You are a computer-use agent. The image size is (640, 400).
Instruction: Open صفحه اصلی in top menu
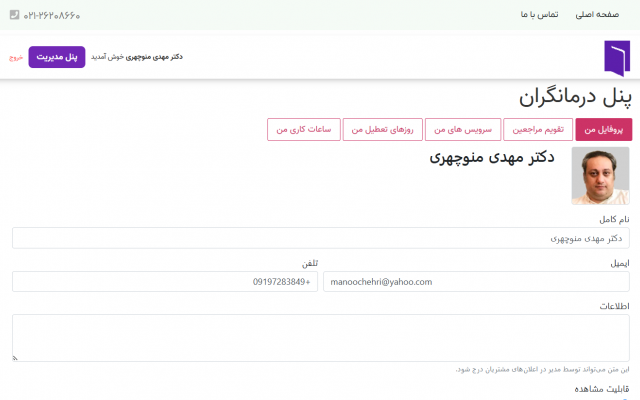[x=597, y=15]
